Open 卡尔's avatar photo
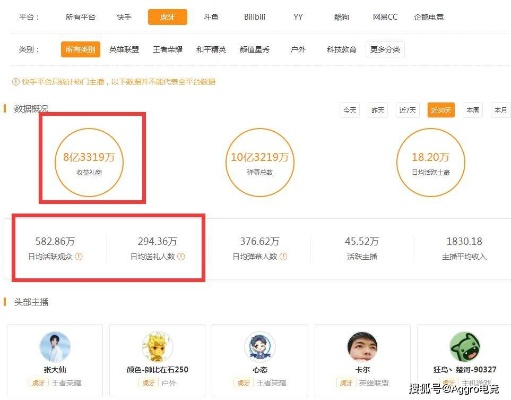Image resolution: width=511 pixels, height=400 pixels. click(362, 347)
